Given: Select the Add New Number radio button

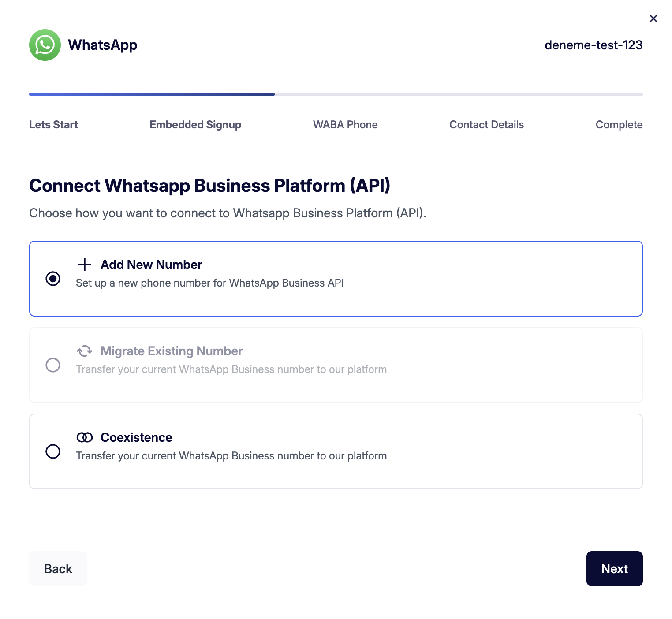Looking at the screenshot, I should click(x=53, y=279).
